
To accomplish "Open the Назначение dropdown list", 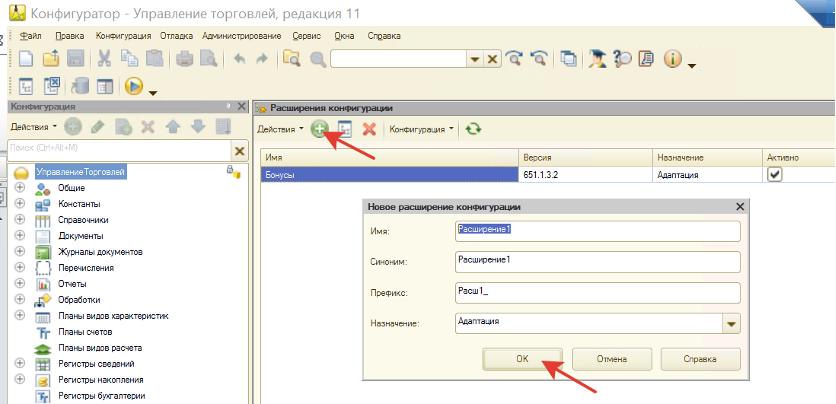I will pos(731,323).
